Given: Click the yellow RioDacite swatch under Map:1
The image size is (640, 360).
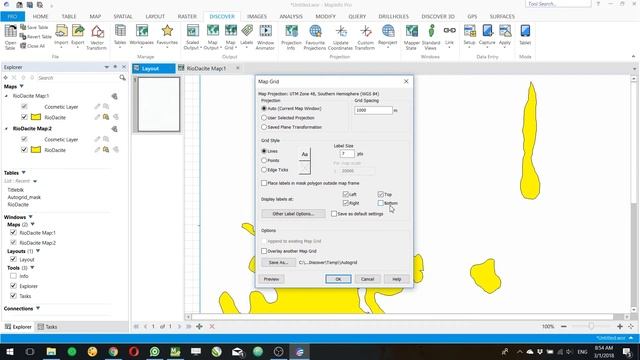Looking at the screenshot, I should (36, 117).
